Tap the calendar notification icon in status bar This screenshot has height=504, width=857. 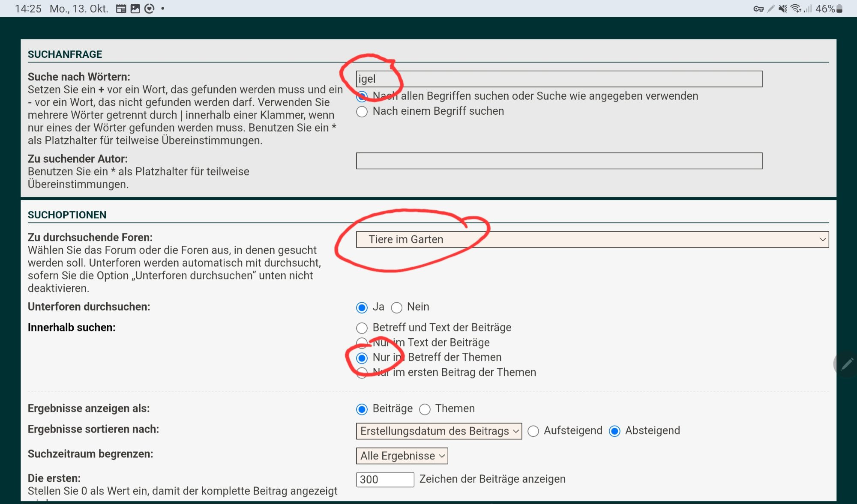point(121,9)
